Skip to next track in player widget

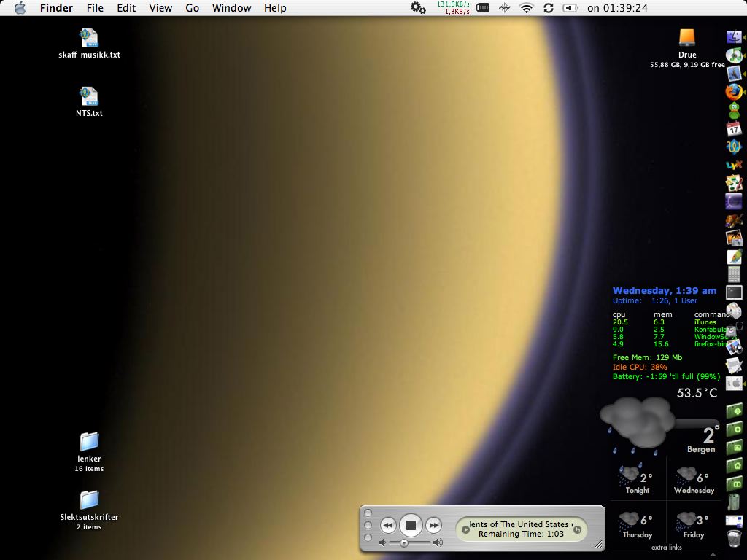[x=433, y=525]
